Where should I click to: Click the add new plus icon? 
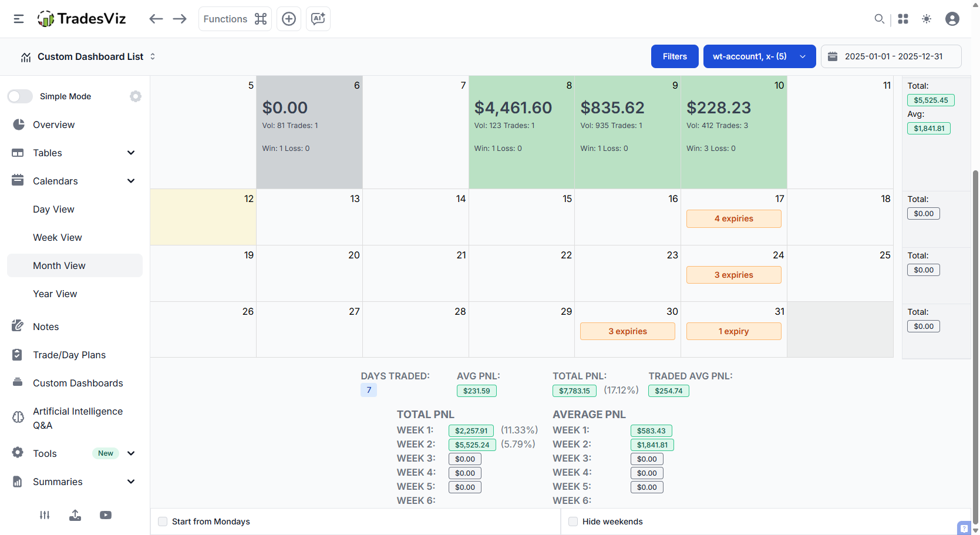click(x=289, y=19)
